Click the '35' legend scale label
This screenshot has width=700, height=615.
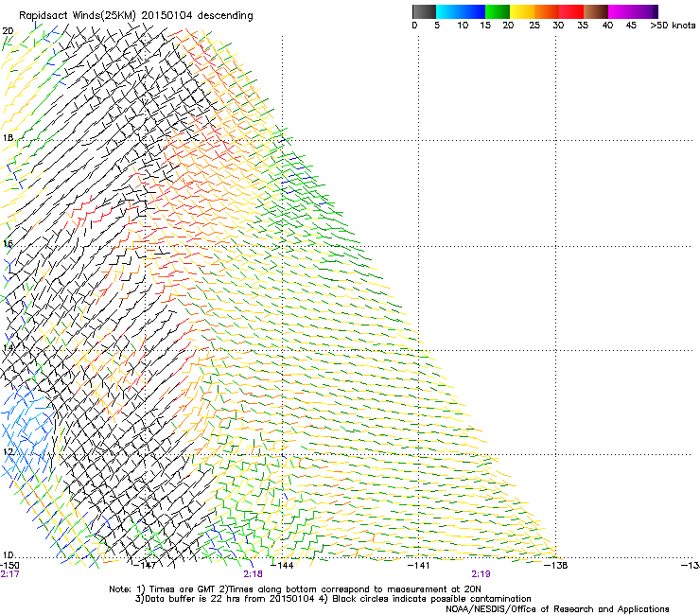coord(583,25)
